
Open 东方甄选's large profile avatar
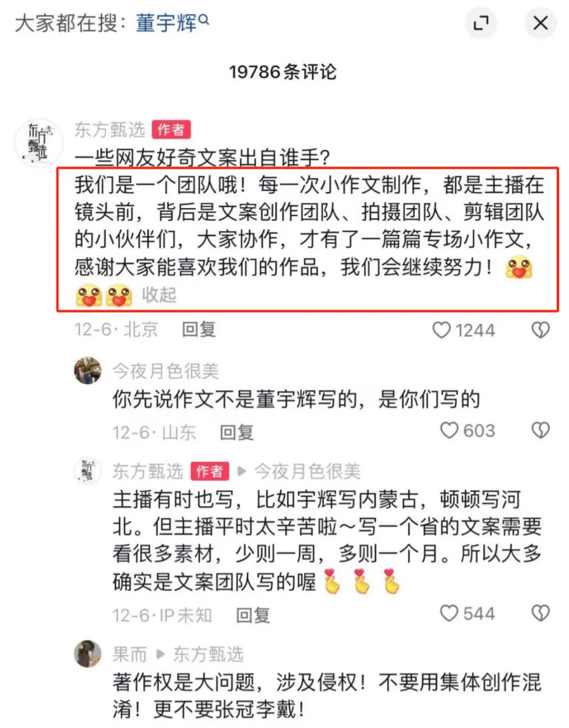coord(39,143)
